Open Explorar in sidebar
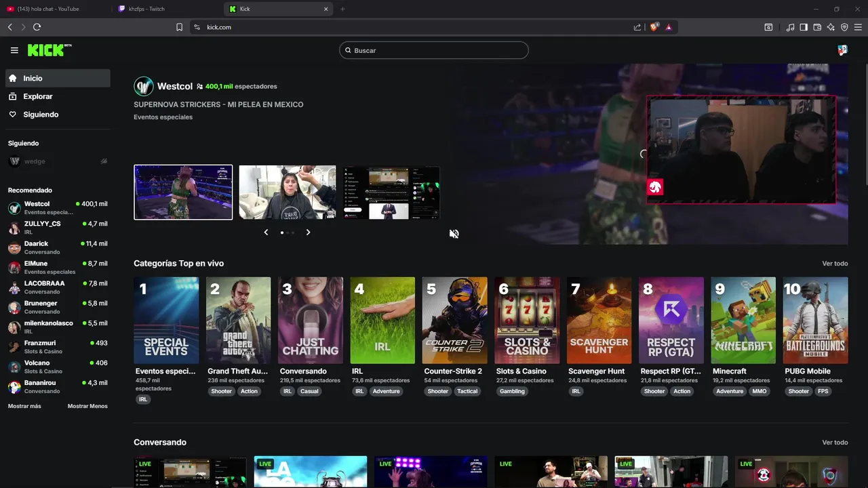 click(58, 96)
